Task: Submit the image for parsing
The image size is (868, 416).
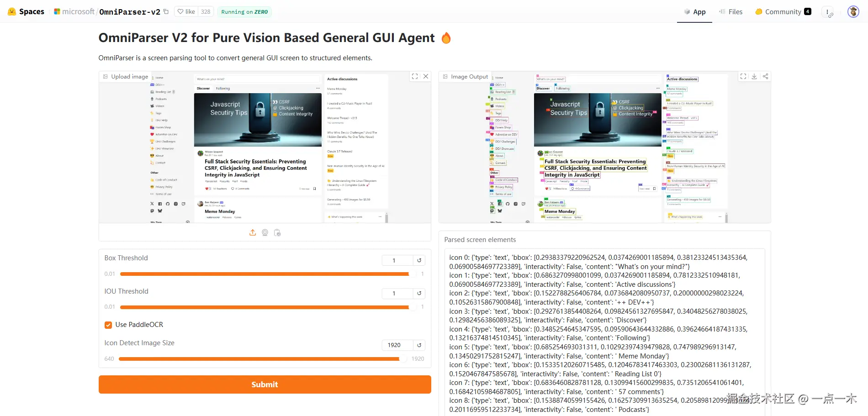Action: [265, 384]
